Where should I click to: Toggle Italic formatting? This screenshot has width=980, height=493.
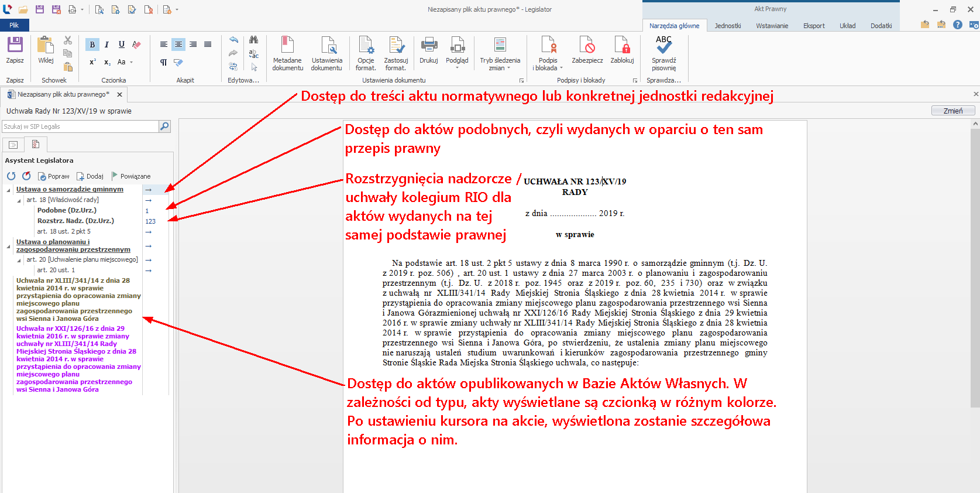point(107,44)
